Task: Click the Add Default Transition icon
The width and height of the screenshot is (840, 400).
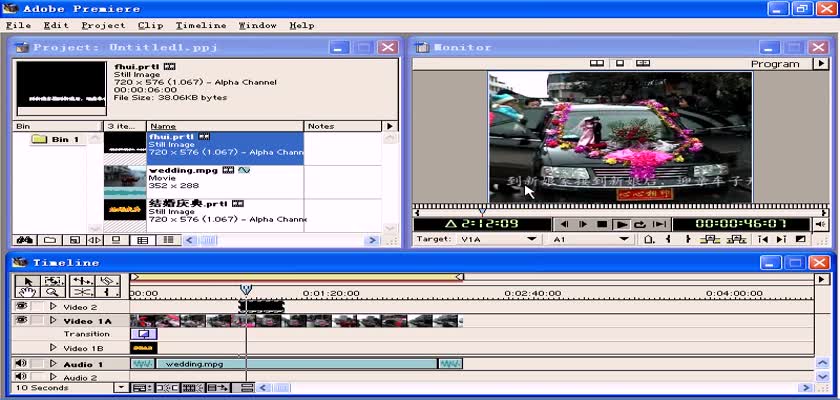Action: tap(800, 239)
